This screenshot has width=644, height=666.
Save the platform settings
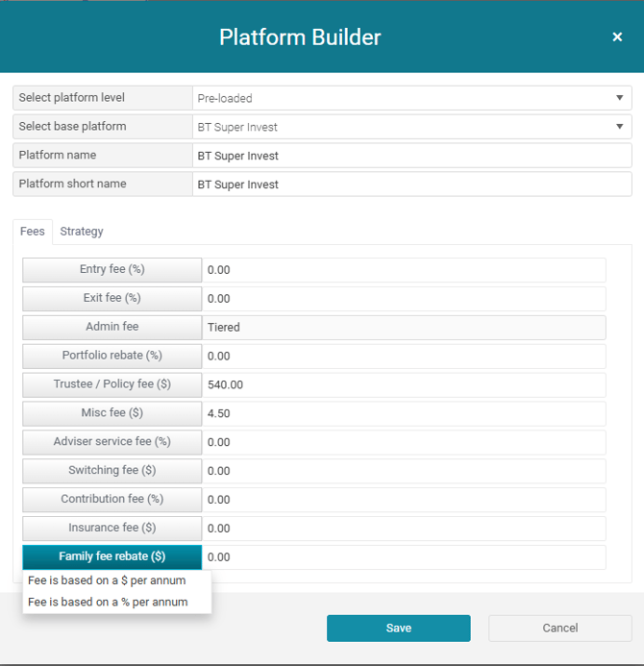[x=398, y=629]
